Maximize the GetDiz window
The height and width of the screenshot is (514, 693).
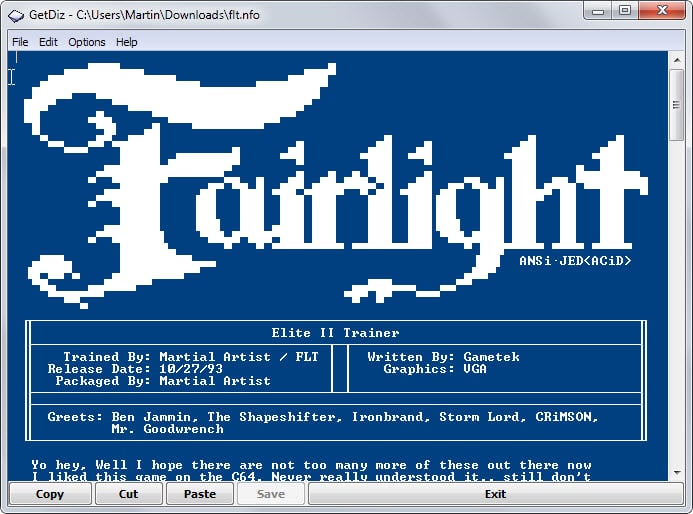624,11
